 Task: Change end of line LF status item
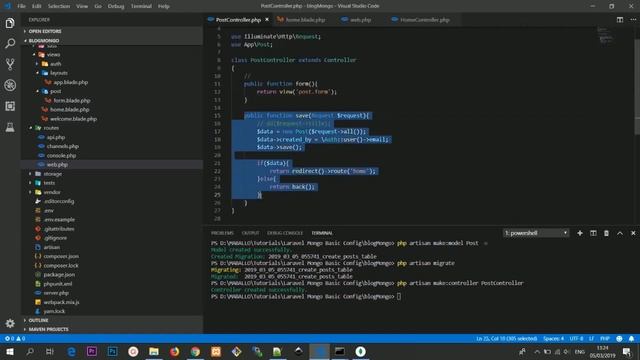pyautogui.click(x=591, y=339)
